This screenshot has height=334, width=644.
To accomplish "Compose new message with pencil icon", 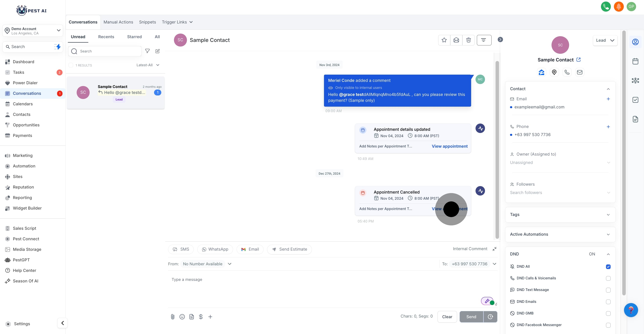I will (157, 51).
